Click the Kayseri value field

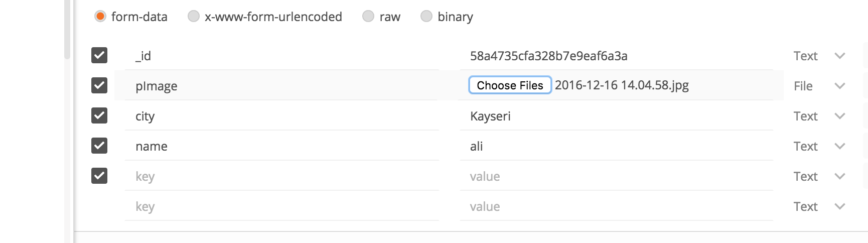pyautogui.click(x=615, y=116)
